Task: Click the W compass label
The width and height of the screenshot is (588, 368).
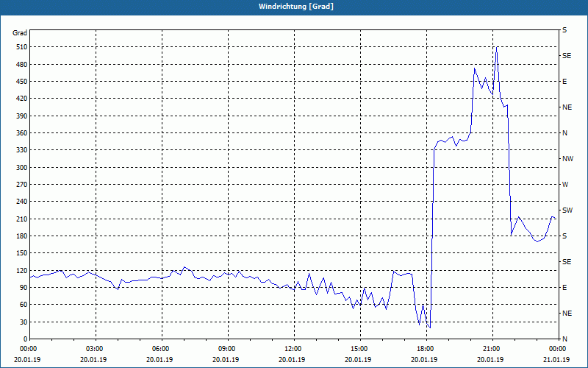Action: tap(565, 185)
